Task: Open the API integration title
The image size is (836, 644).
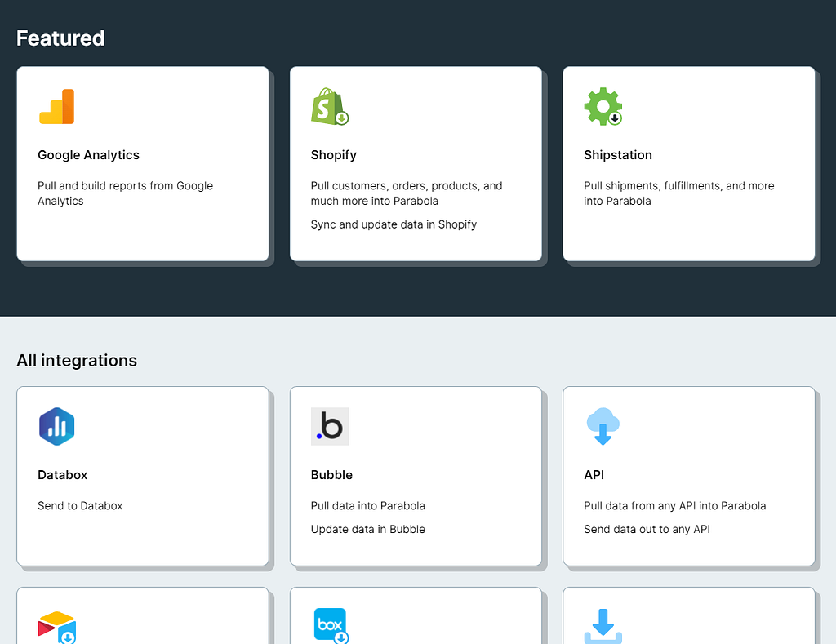Action: (594, 475)
